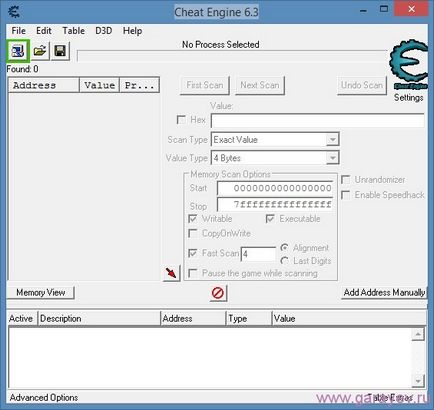434x410 pixels.
Task: Click the Start address field
Action: [275, 188]
